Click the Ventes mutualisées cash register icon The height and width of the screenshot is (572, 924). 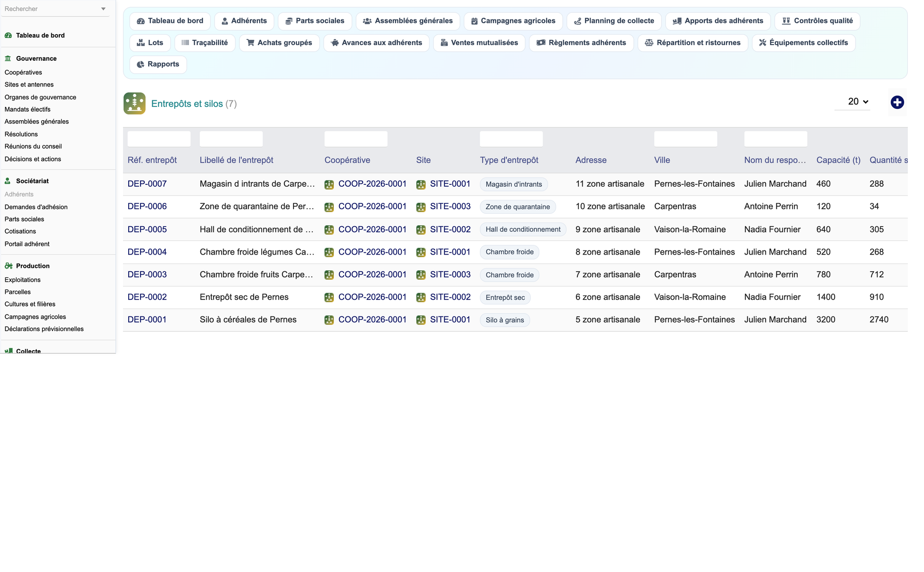(x=444, y=43)
